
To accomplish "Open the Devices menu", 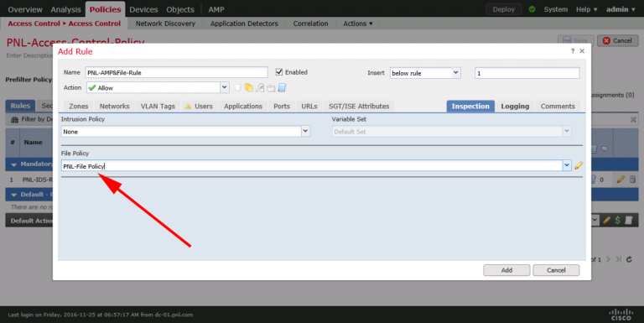I will click(x=143, y=9).
